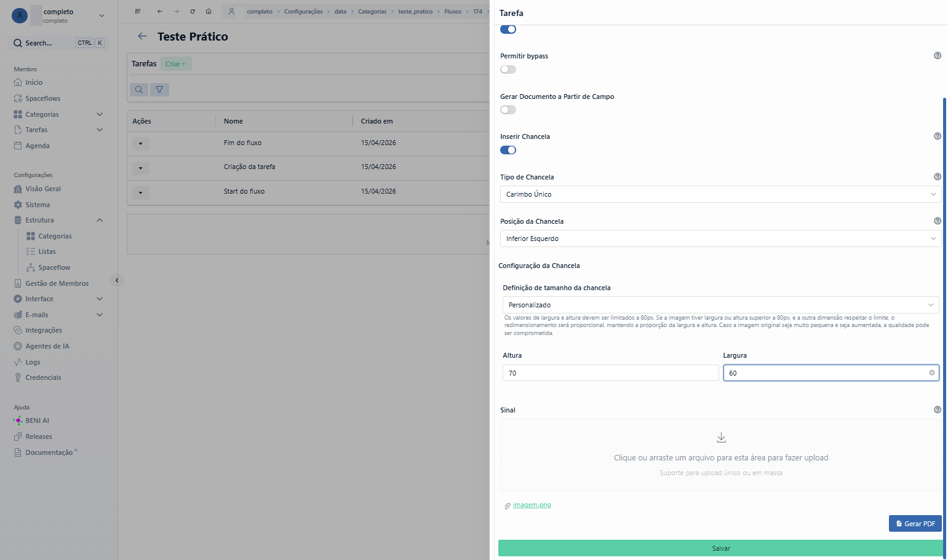Click the Gerar PDF button
Screen dimensions: 948x560
click(915, 524)
